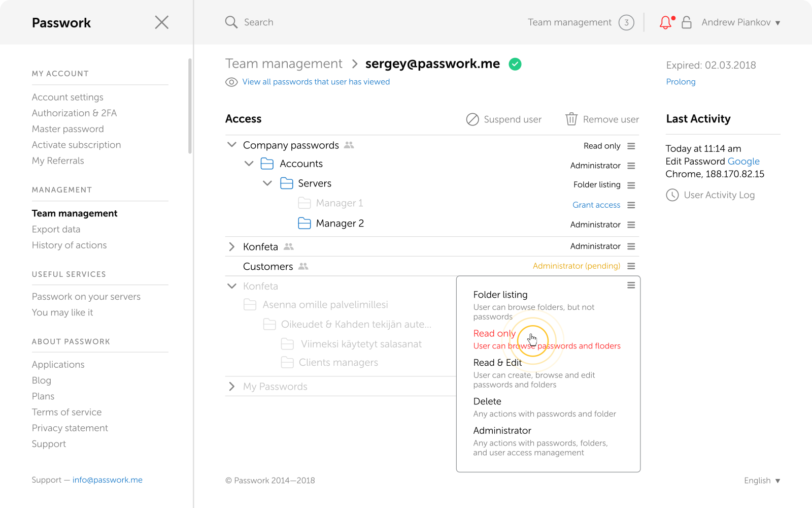Choose Administrator in the permissions popup

click(x=502, y=431)
